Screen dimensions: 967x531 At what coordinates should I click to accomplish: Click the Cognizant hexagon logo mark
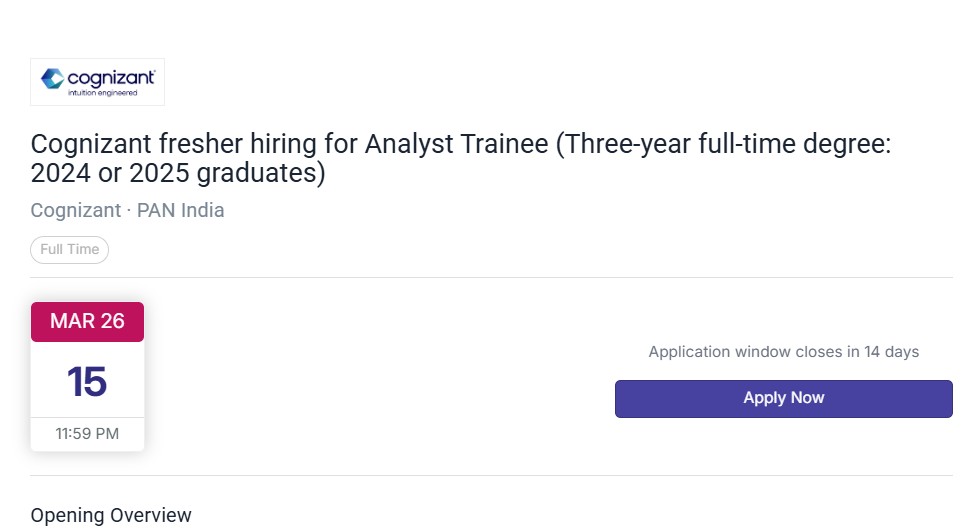coord(52,80)
